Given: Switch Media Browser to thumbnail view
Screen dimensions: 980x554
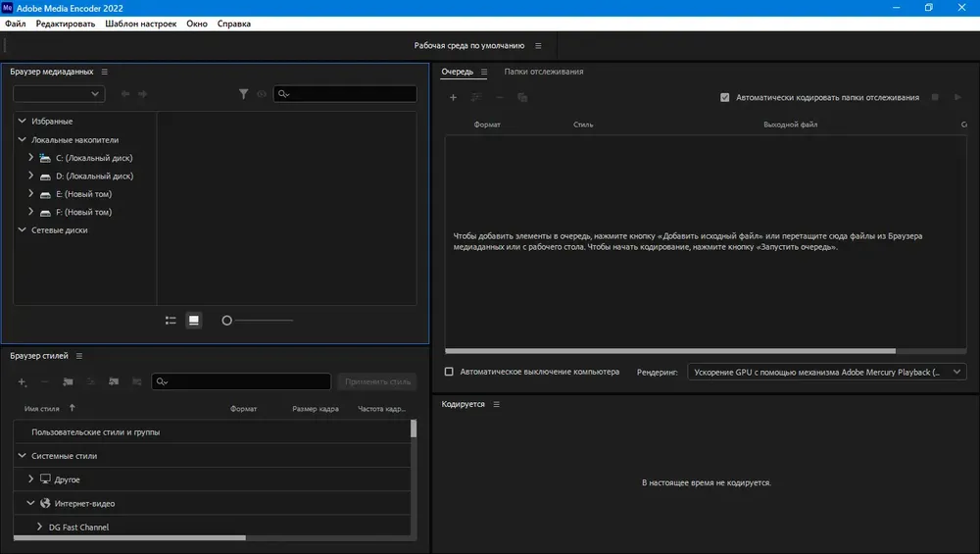Looking at the screenshot, I should pyautogui.click(x=194, y=321).
